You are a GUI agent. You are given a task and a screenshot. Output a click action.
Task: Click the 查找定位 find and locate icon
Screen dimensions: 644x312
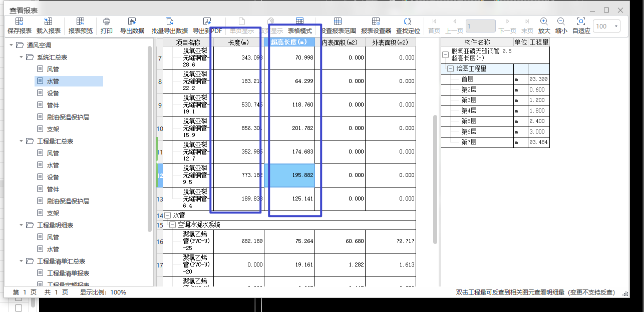[408, 21]
